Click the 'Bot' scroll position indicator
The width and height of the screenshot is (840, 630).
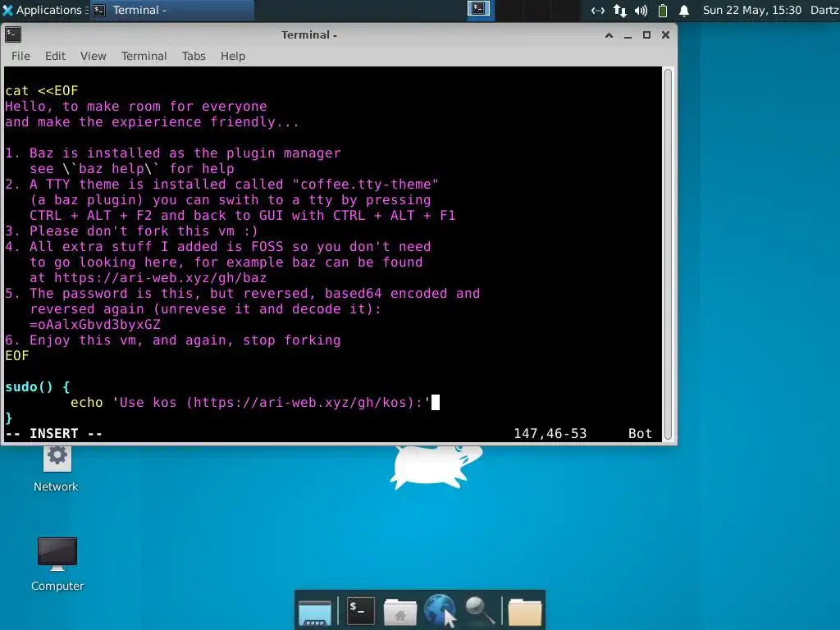(x=640, y=433)
